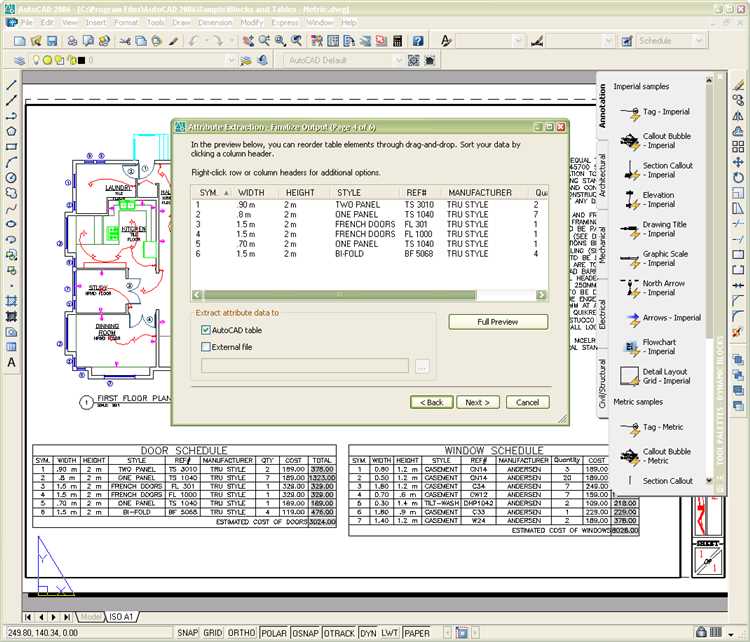Toggle GRID display in status bar

[x=212, y=633]
